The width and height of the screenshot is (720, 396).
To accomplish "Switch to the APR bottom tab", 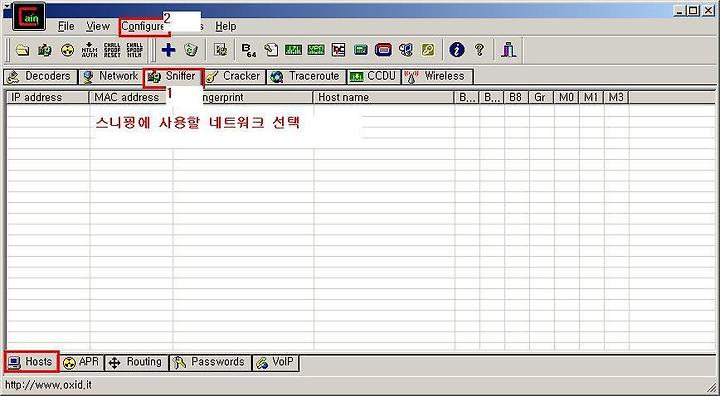I will pyautogui.click(x=82, y=362).
